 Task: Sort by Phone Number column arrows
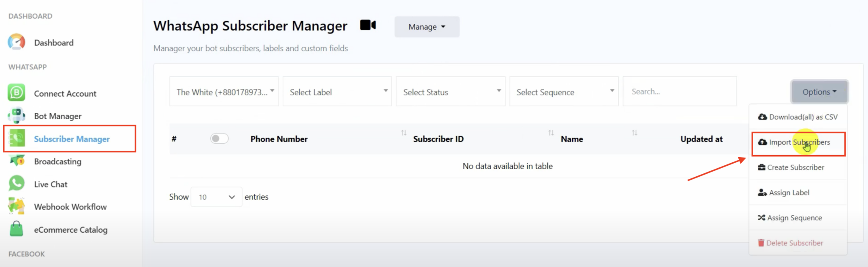coord(403,133)
